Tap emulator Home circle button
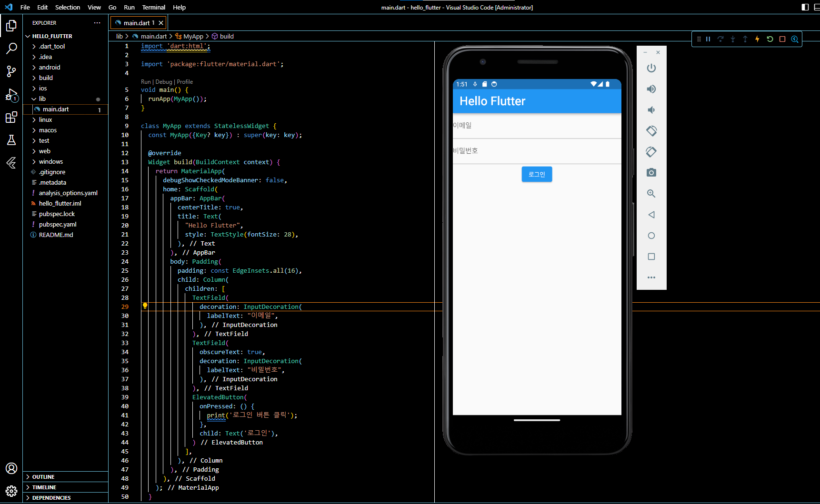 pyautogui.click(x=651, y=236)
